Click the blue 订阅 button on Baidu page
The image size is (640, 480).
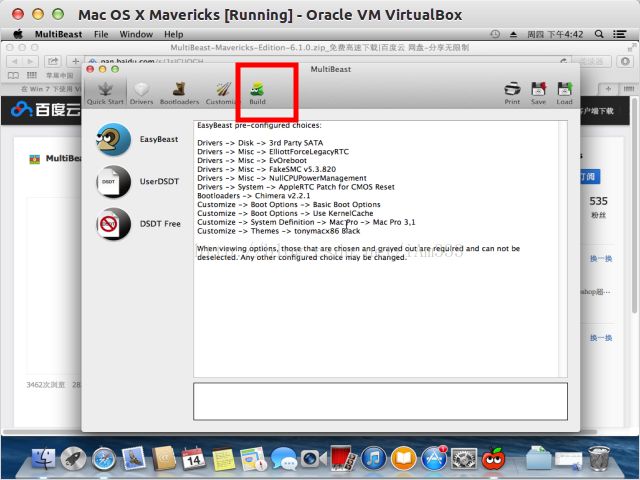click(590, 177)
